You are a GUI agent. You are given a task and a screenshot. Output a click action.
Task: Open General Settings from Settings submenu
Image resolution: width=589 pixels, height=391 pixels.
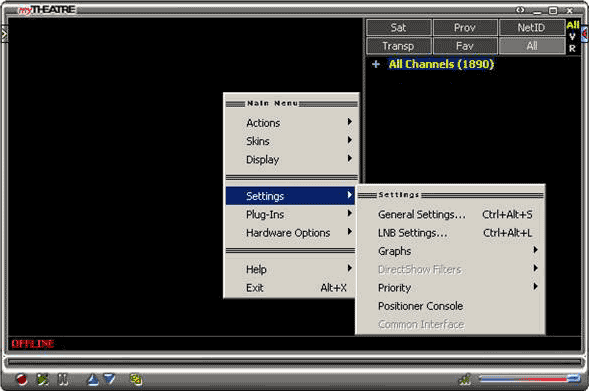(450, 214)
